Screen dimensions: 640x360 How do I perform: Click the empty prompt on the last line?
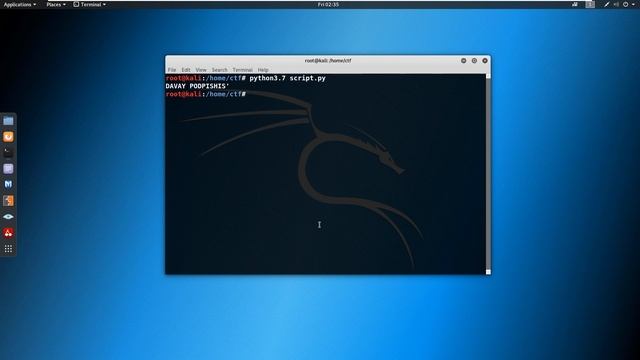(206, 94)
